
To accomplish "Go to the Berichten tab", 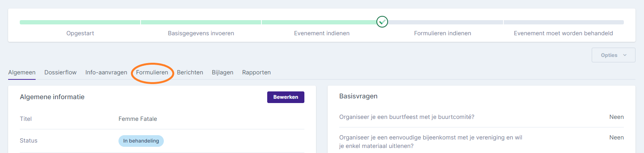I will (190, 72).
